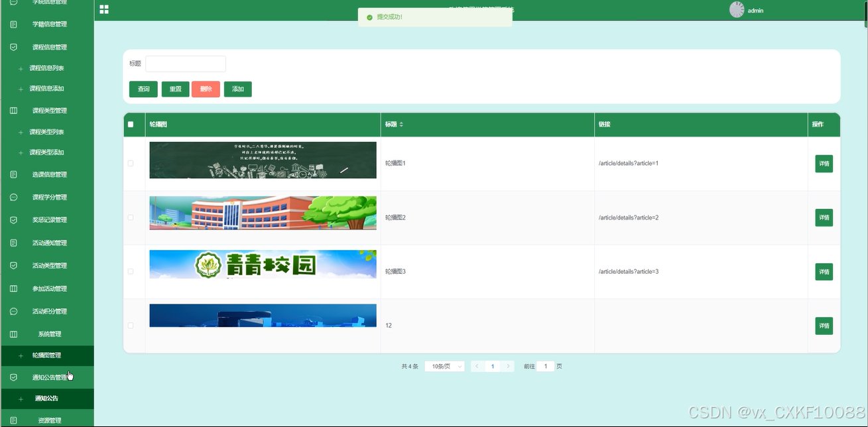Select page 1 in pagination

click(493, 366)
